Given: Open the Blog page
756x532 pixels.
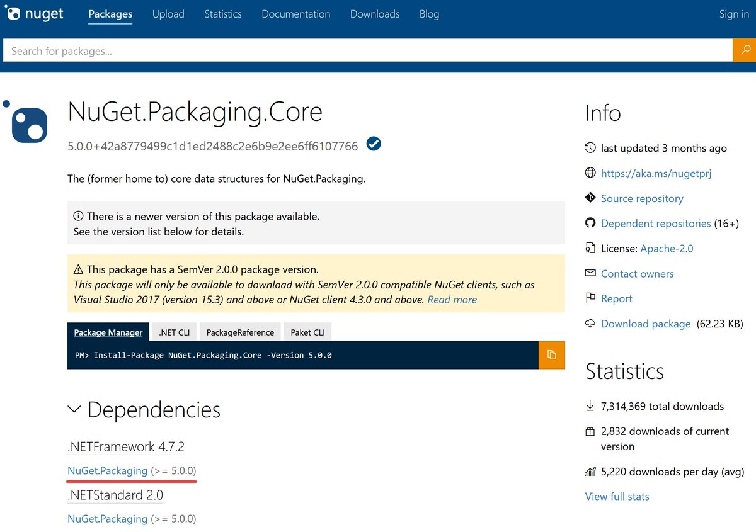Looking at the screenshot, I should pos(430,14).
